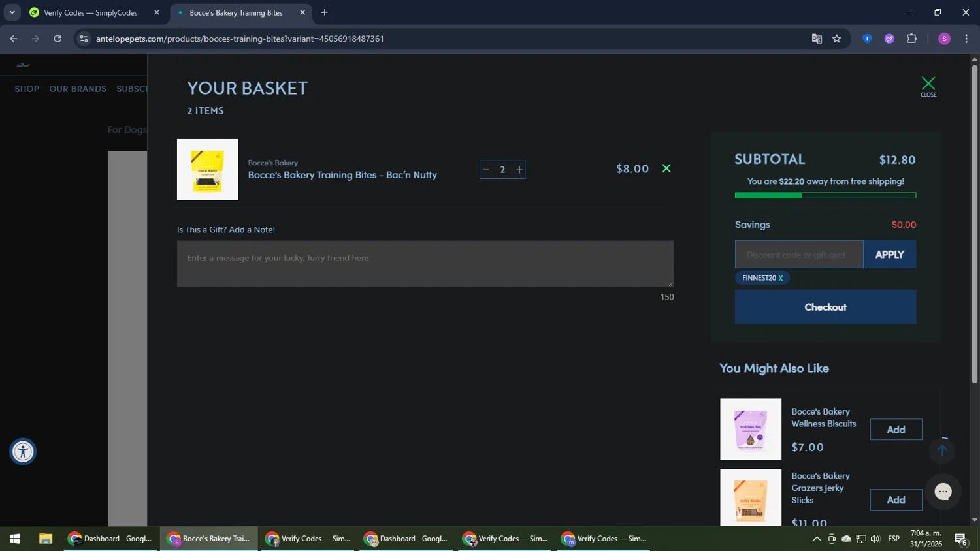Go back with browser back arrow
This screenshot has height=551, width=980.
(14, 39)
